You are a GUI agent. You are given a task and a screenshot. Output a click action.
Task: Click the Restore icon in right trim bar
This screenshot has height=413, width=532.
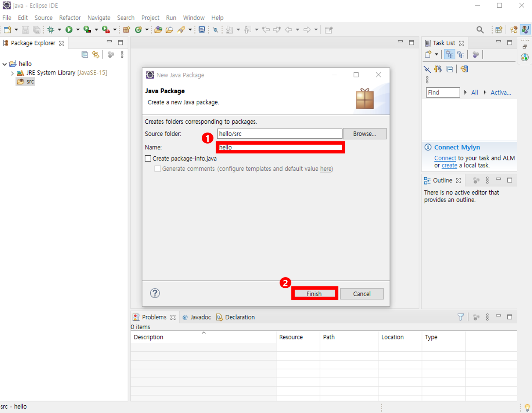coord(525,47)
